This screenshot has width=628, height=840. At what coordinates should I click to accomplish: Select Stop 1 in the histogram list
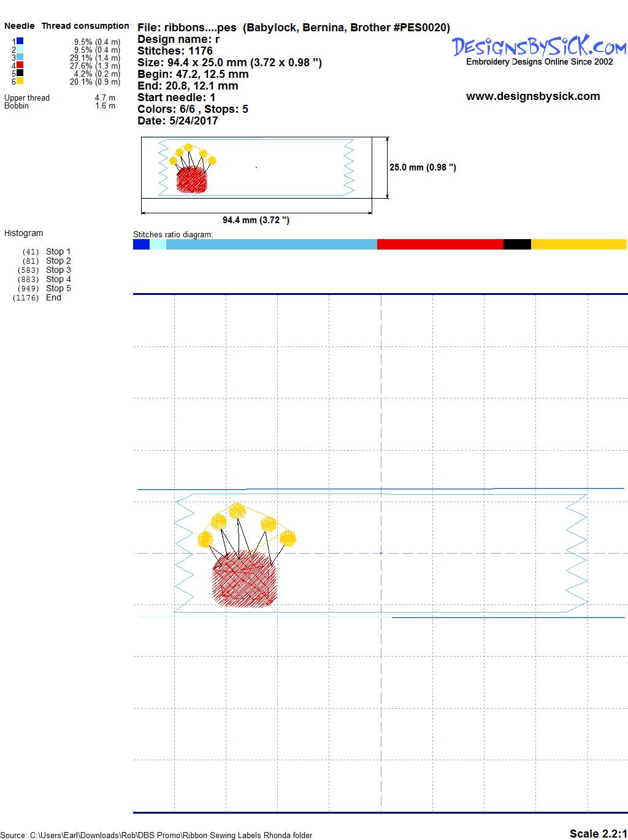(x=58, y=251)
